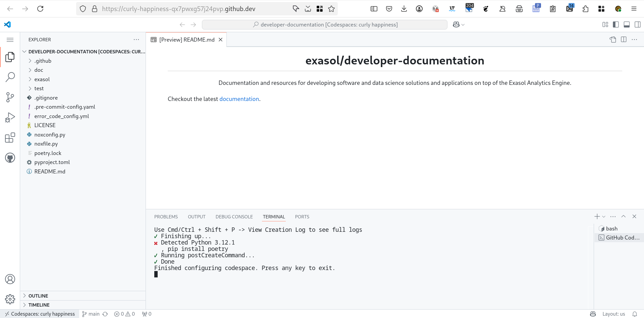Expand the doc folder

click(83, 70)
